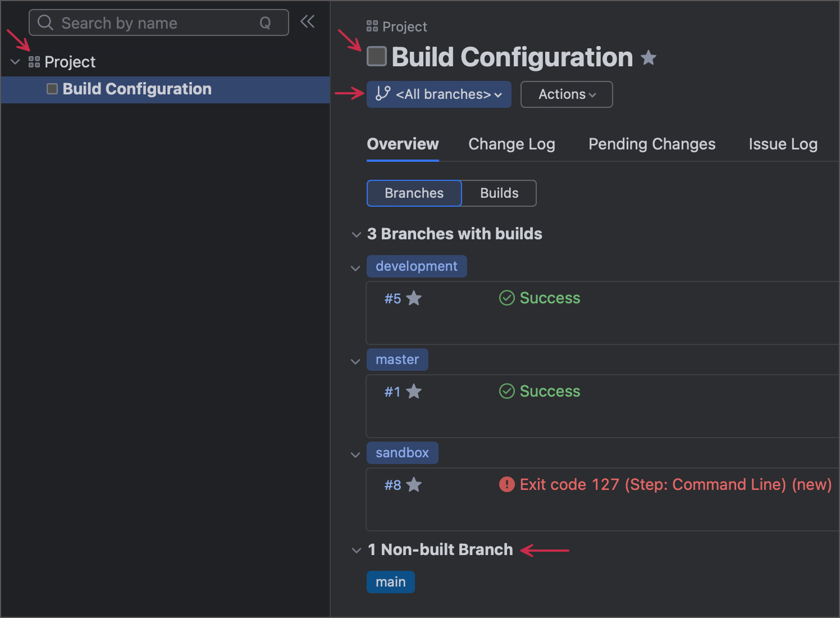Collapse the 1 Non-built Branch section

[x=355, y=550]
